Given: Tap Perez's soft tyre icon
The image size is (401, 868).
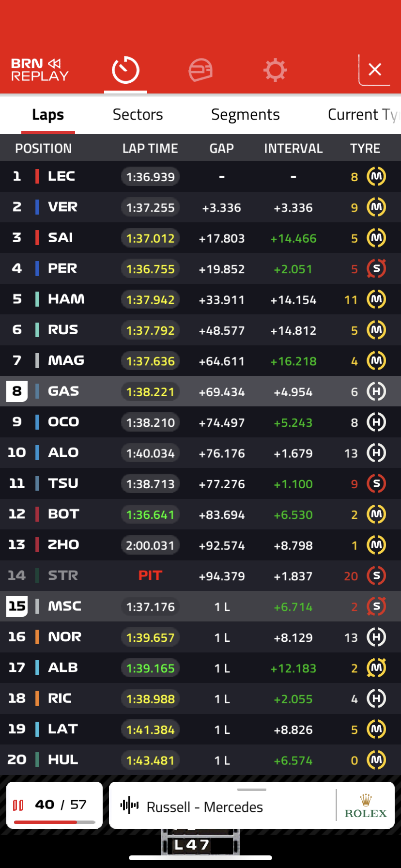Looking at the screenshot, I should 376,268.
